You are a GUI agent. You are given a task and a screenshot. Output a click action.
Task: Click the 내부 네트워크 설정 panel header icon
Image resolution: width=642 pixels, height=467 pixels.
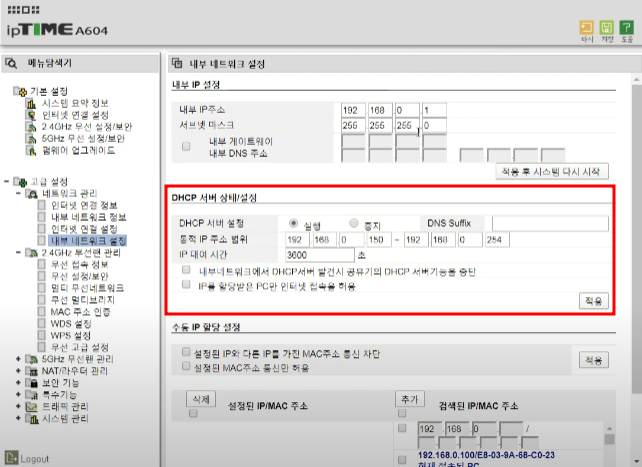click(177, 63)
